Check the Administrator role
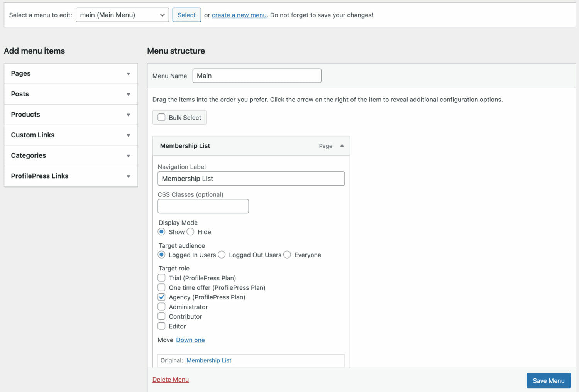The height and width of the screenshot is (392, 579). coord(161,307)
